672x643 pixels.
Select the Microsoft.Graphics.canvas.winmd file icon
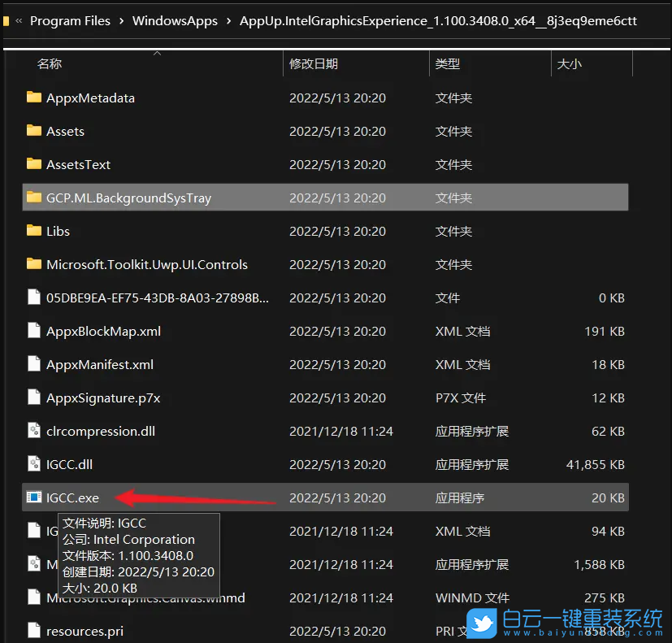click(33, 597)
